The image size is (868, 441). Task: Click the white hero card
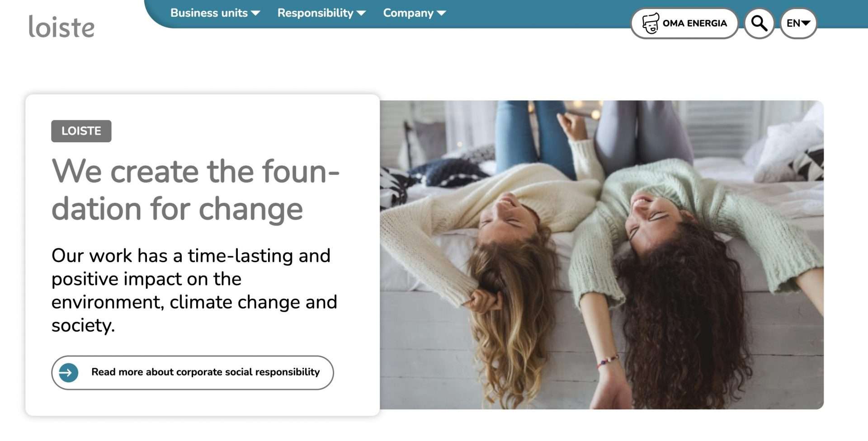[x=203, y=255]
